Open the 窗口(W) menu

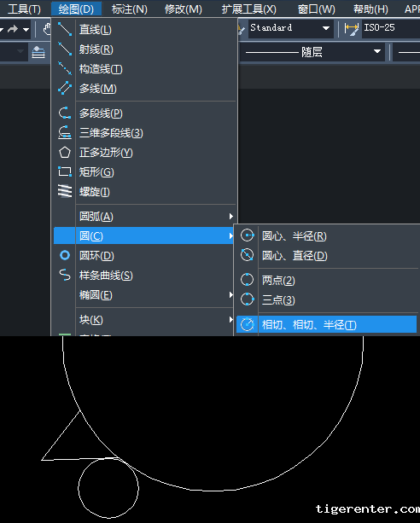pyautogui.click(x=316, y=9)
